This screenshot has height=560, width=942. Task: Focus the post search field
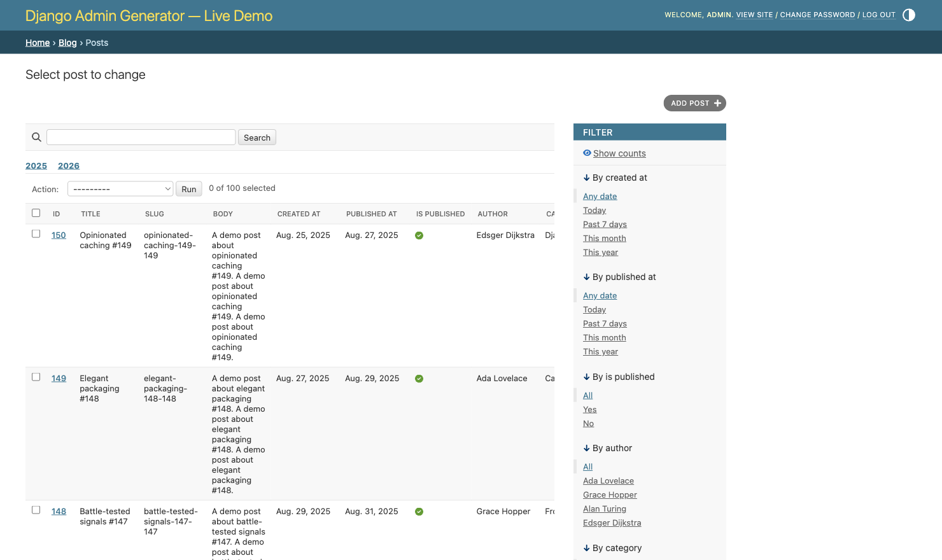click(141, 137)
